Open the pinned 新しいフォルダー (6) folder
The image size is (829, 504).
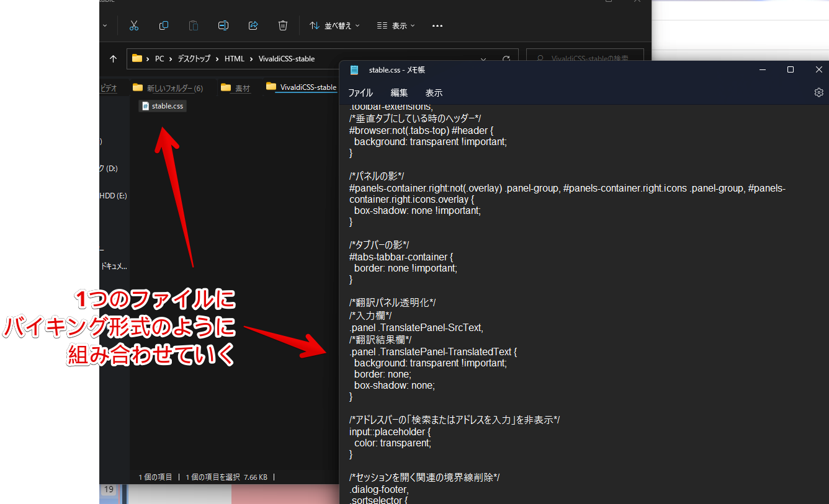pyautogui.click(x=168, y=88)
